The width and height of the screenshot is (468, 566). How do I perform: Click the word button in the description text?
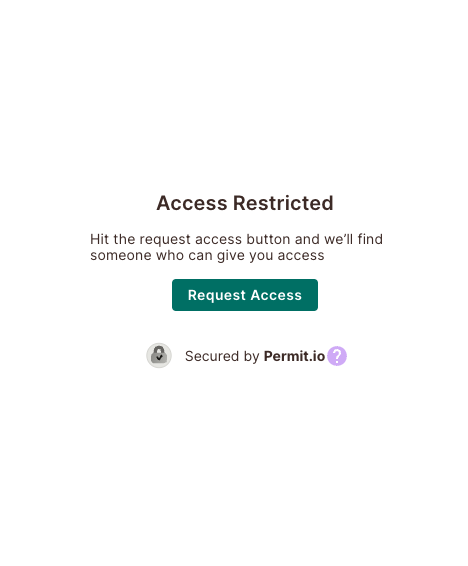pyautogui.click(x=268, y=239)
